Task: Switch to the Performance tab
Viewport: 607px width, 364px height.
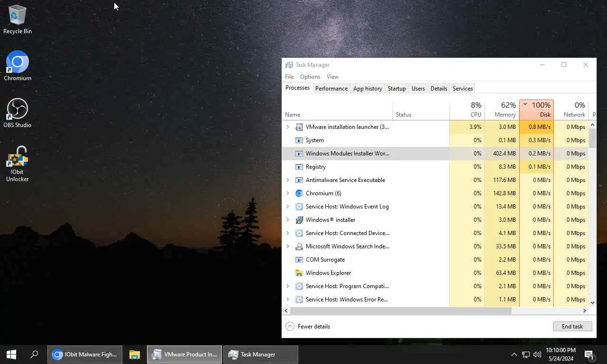Action: [x=331, y=89]
